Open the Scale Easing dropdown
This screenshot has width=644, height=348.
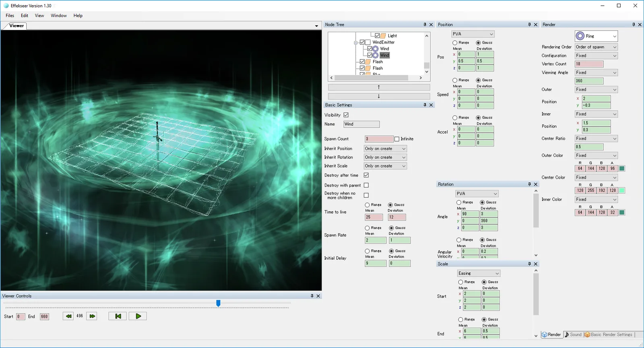pyautogui.click(x=479, y=274)
